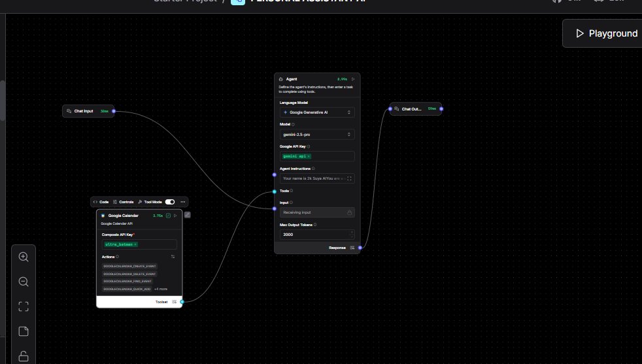
Task: Click the Max Output Tokens value field
Action: (317, 235)
